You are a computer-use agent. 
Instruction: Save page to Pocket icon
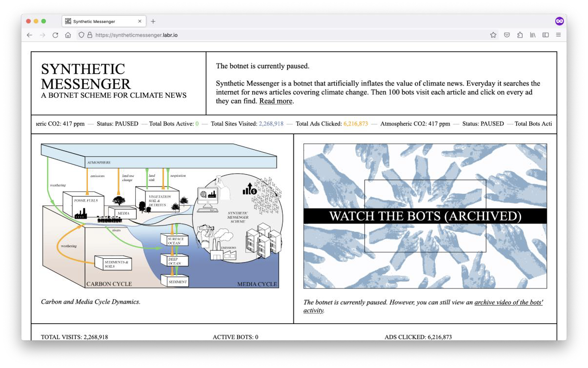(507, 35)
